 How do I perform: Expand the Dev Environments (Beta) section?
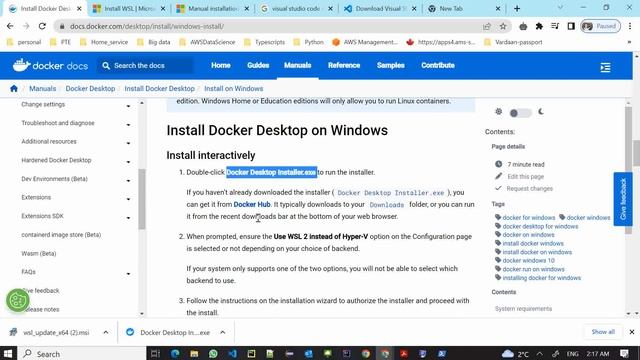coord(128,180)
